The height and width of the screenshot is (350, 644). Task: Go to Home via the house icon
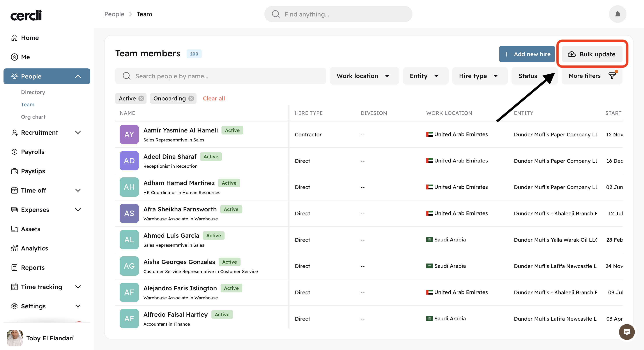pos(14,38)
